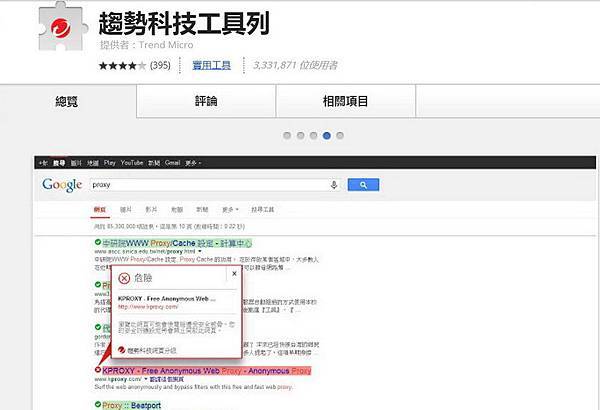Click 趨勢科技網頁分級 text in popup
600x410 pixels.
(152, 350)
